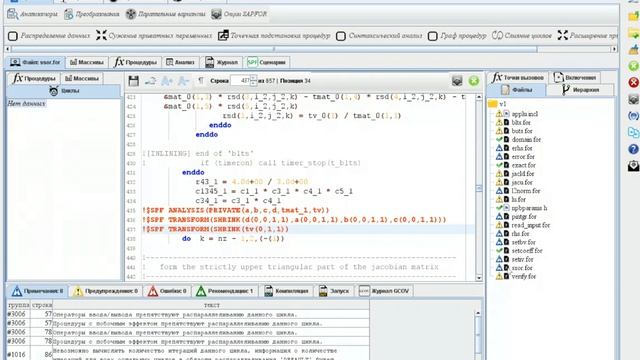Open left panel Процедуры sub-tab
Image resolution: width=640 pixels, height=360 pixels.
(34, 78)
